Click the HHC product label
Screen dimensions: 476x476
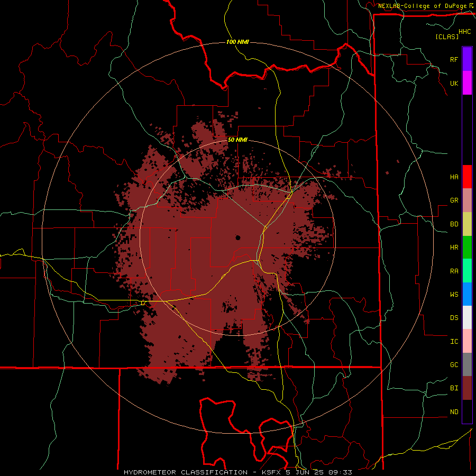[x=465, y=32]
